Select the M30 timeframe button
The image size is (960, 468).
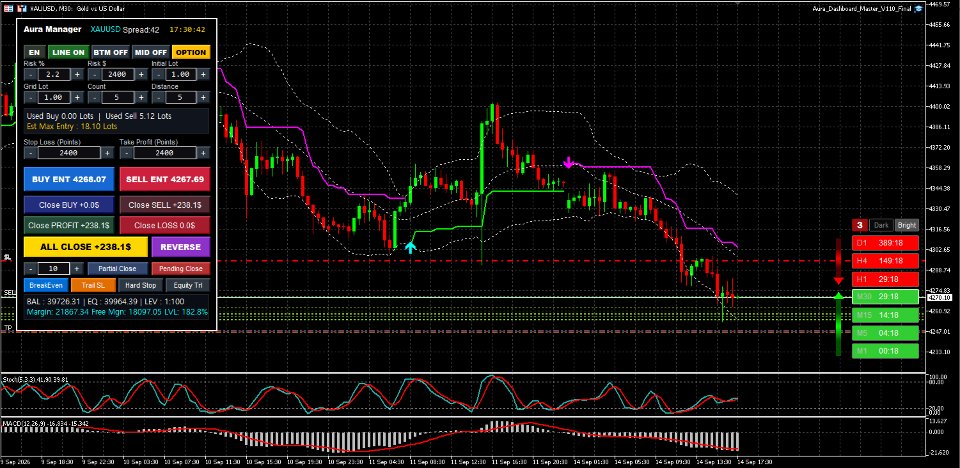click(885, 296)
